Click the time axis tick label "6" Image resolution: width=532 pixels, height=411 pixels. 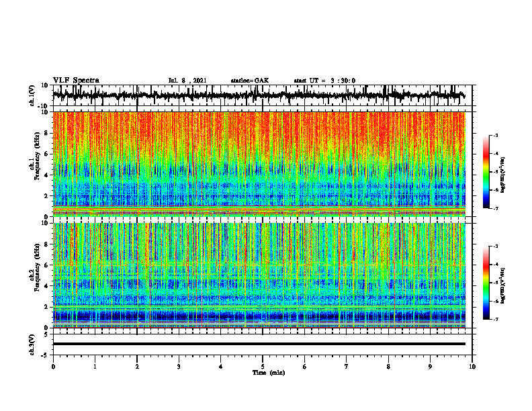[305, 367]
